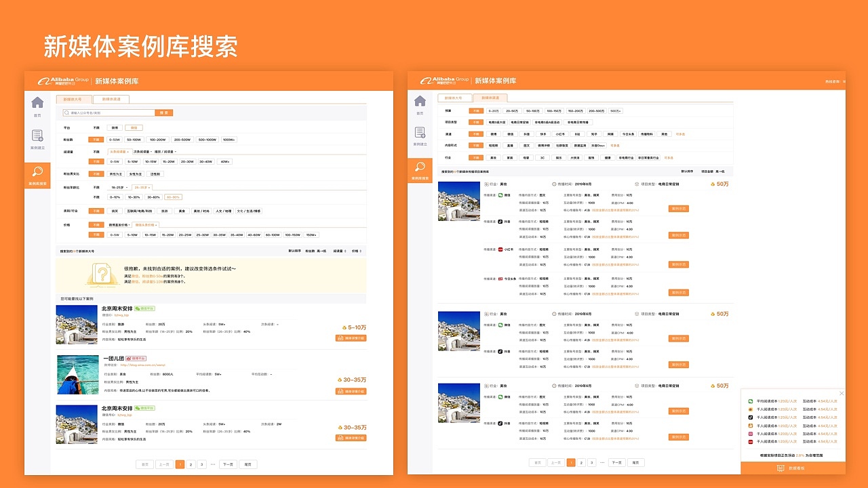Screen dimensions: 868x488
Task: Switch to 新媒体渠道 tab in right window
Action: 490,98
